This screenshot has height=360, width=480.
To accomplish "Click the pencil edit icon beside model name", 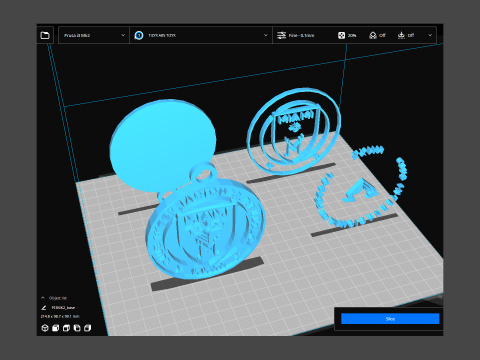I will coord(44,307).
